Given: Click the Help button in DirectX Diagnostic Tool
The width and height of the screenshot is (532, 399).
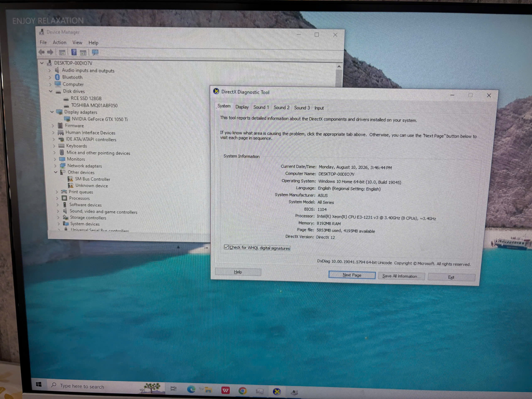Looking at the screenshot, I should (x=238, y=272).
